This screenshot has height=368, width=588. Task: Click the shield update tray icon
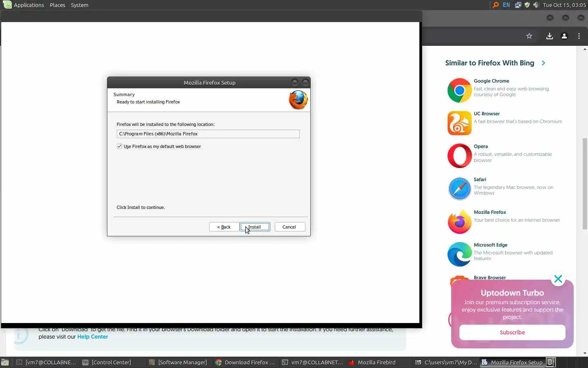(527, 5)
